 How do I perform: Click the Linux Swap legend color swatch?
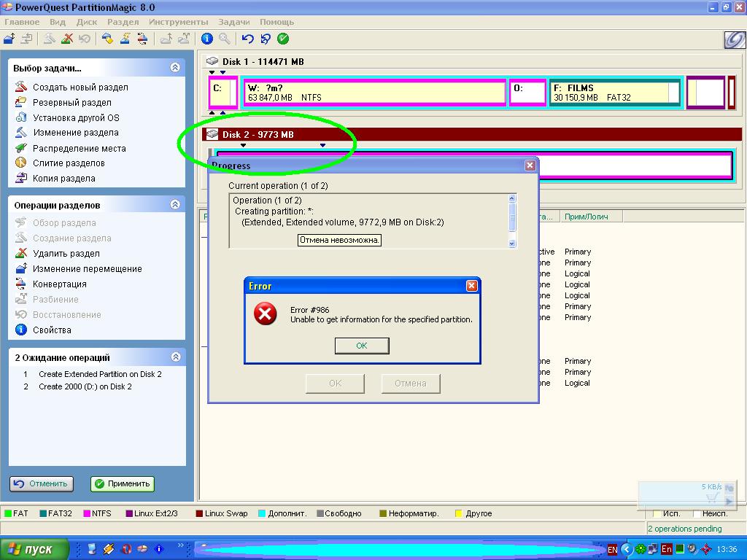tap(200, 513)
